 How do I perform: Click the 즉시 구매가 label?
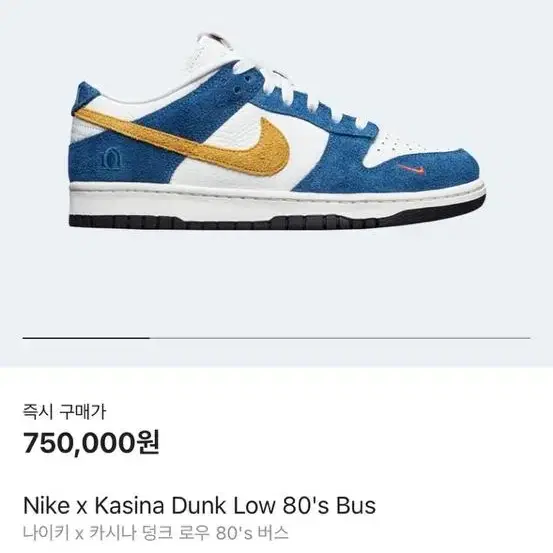pos(64,412)
